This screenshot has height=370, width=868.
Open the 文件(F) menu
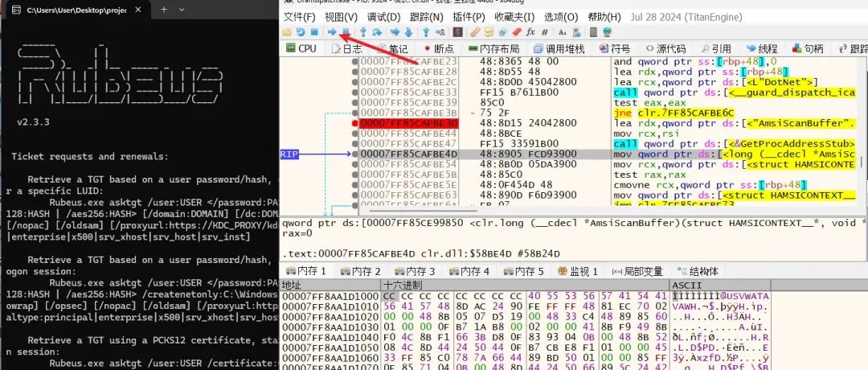pyautogui.click(x=300, y=17)
